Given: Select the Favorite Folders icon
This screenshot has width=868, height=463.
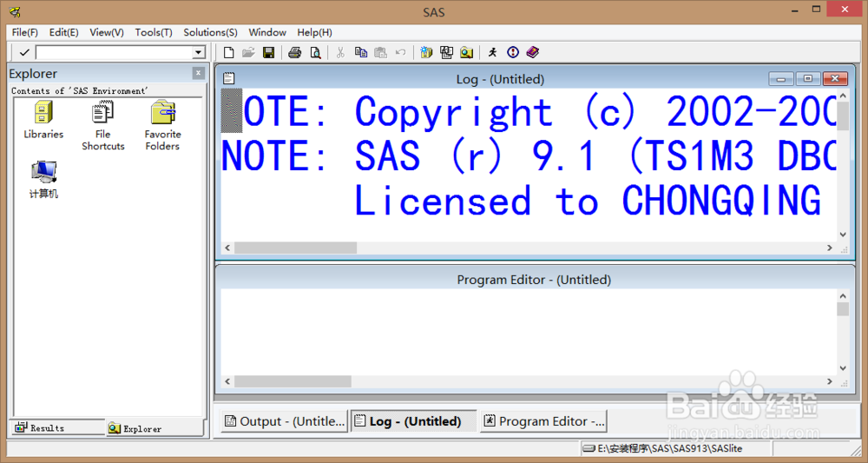Looking at the screenshot, I should click(x=163, y=112).
